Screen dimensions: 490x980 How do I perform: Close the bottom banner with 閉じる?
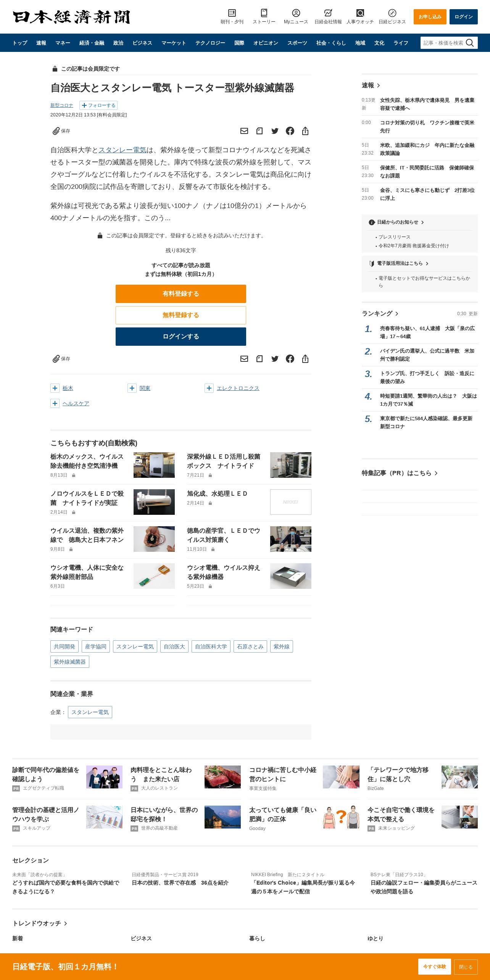pyautogui.click(x=466, y=967)
